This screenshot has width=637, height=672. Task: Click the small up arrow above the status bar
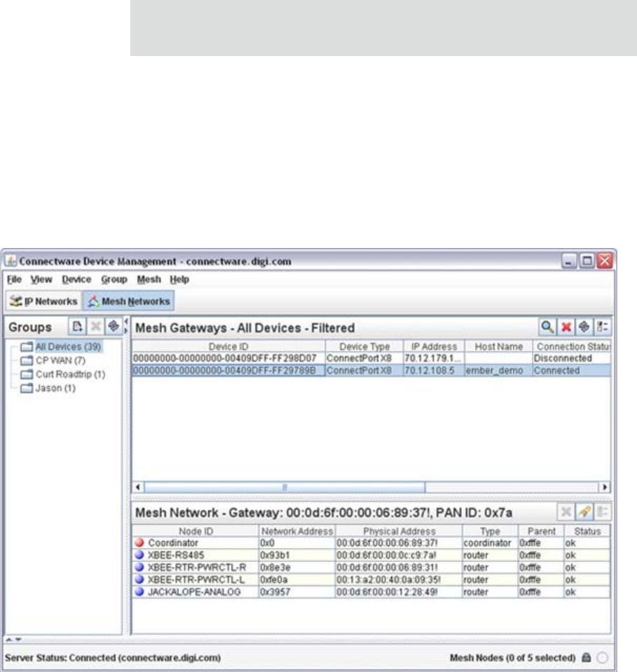(8, 640)
